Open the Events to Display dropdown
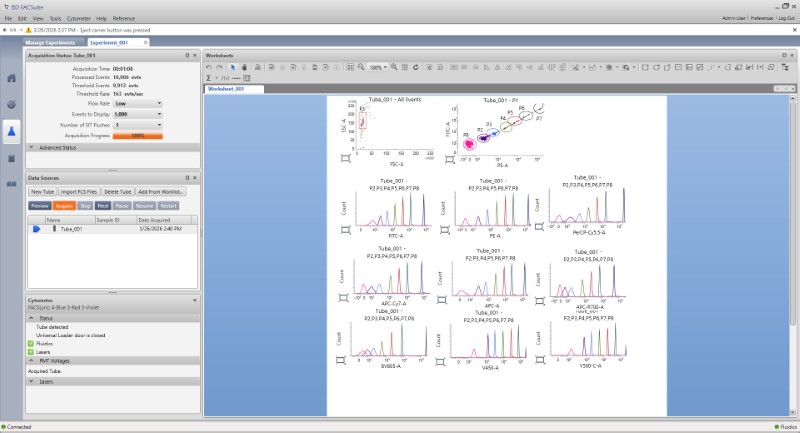 coord(138,114)
